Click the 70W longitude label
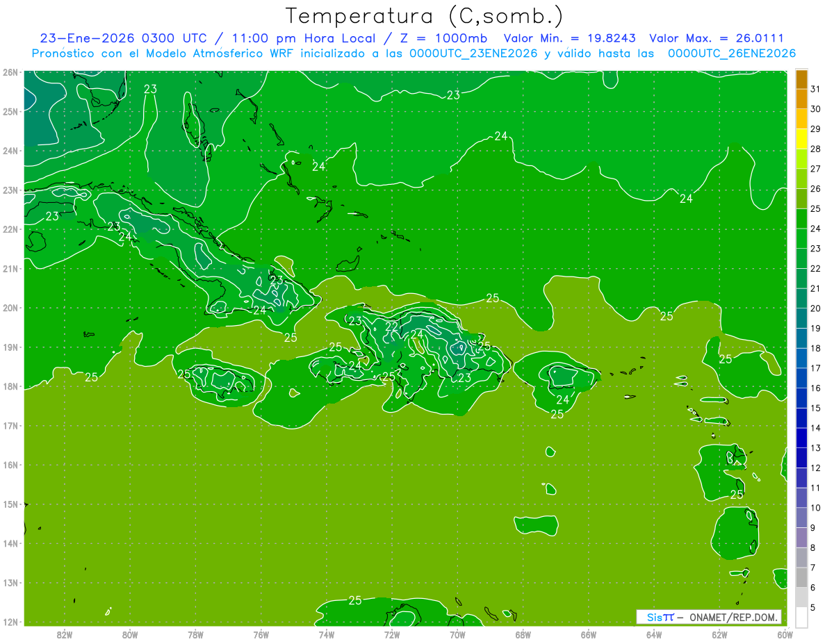Image resolution: width=834 pixels, height=644 pixels. tap(457, 634)
